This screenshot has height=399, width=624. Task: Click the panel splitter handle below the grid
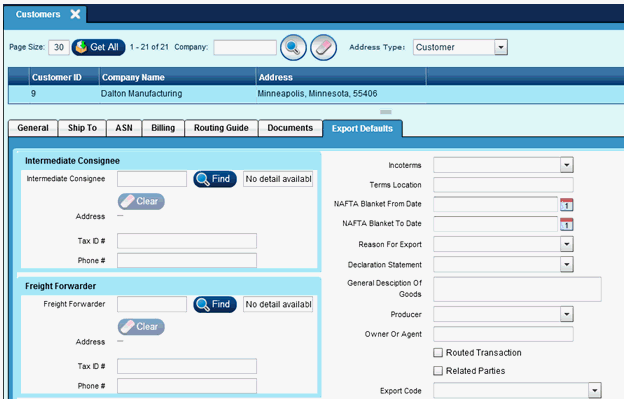[x=386, y=112]
